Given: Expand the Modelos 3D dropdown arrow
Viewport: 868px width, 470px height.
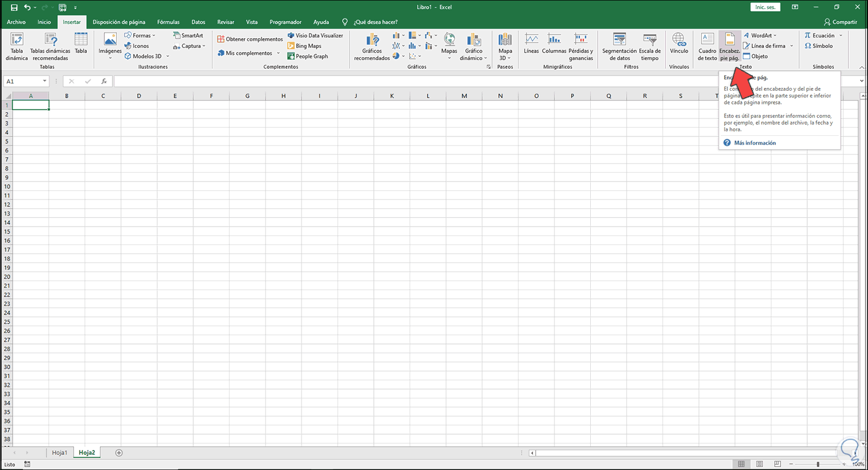Looking at the screenshot, I should tap(168, 56).
